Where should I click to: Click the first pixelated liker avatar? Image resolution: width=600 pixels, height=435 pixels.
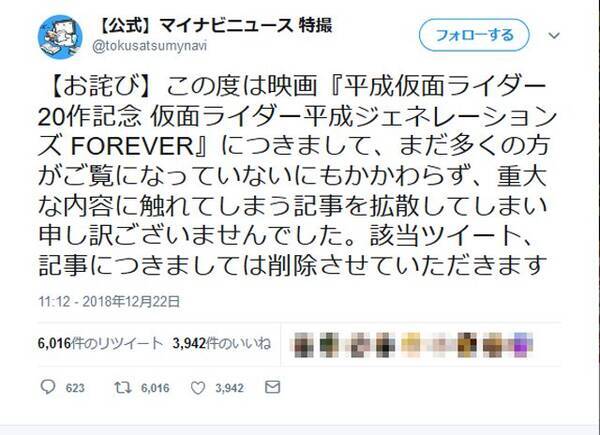[304, 345]
